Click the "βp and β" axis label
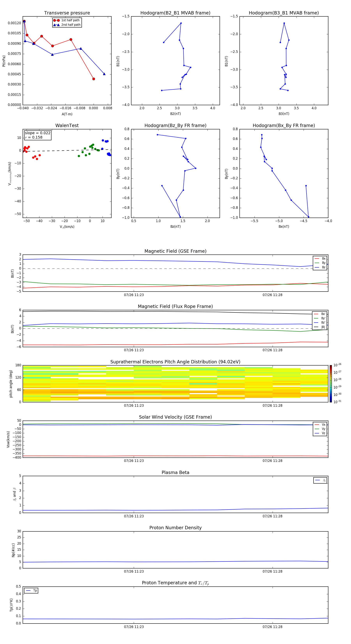Viewport: 351px width, 644px height. 14,495
